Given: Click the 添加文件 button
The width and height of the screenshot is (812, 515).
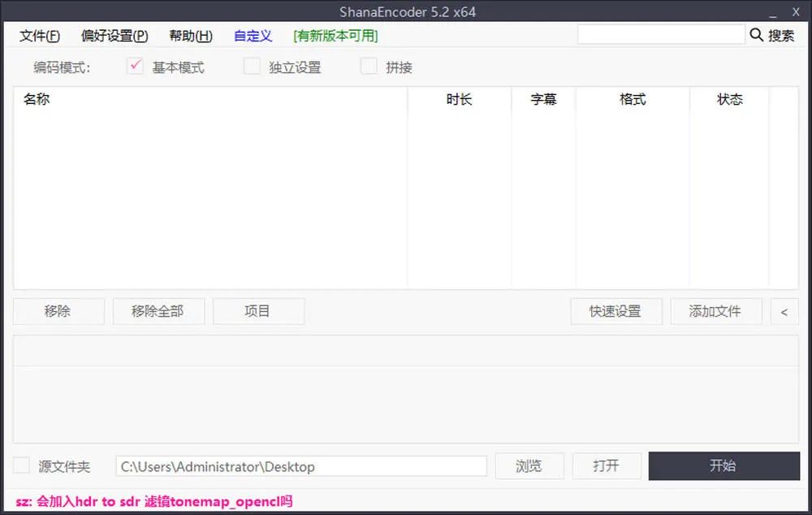Looking at the screenshot, I should (x=715, y=311).
